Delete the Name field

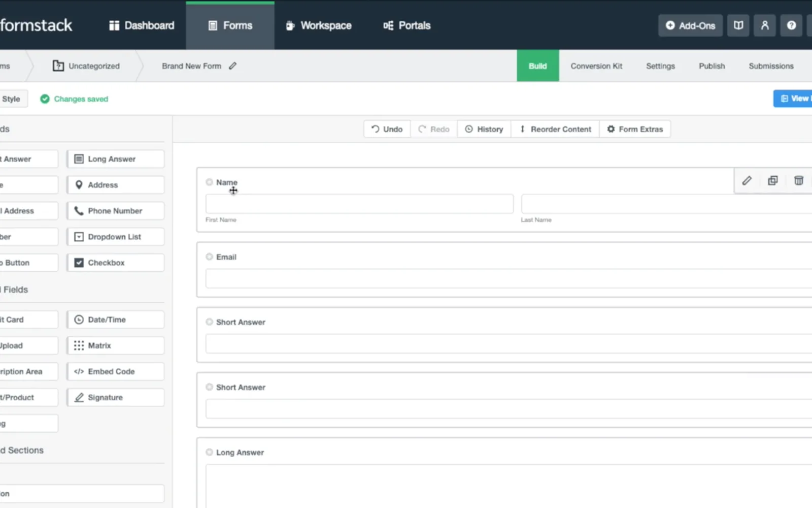coord(798,180)
